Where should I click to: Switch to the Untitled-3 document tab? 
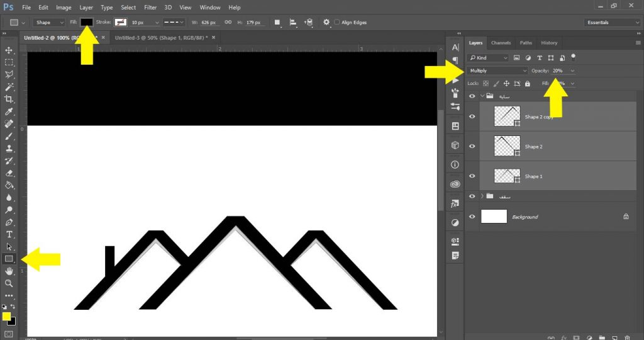click(162, 38)
